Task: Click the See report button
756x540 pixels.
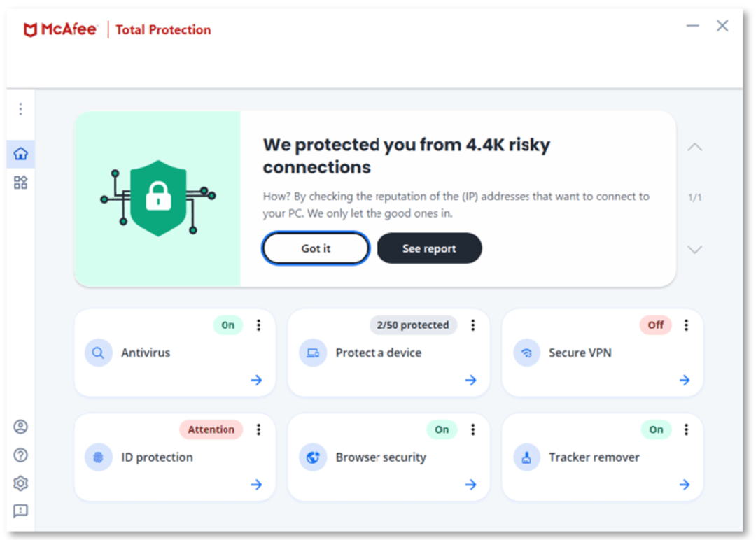Action: click(x=429, y=248)
